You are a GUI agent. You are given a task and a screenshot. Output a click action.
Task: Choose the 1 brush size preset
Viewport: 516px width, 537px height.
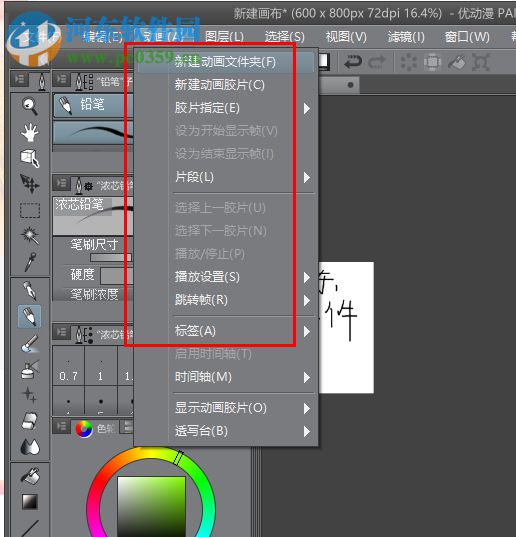coord(101,366)
